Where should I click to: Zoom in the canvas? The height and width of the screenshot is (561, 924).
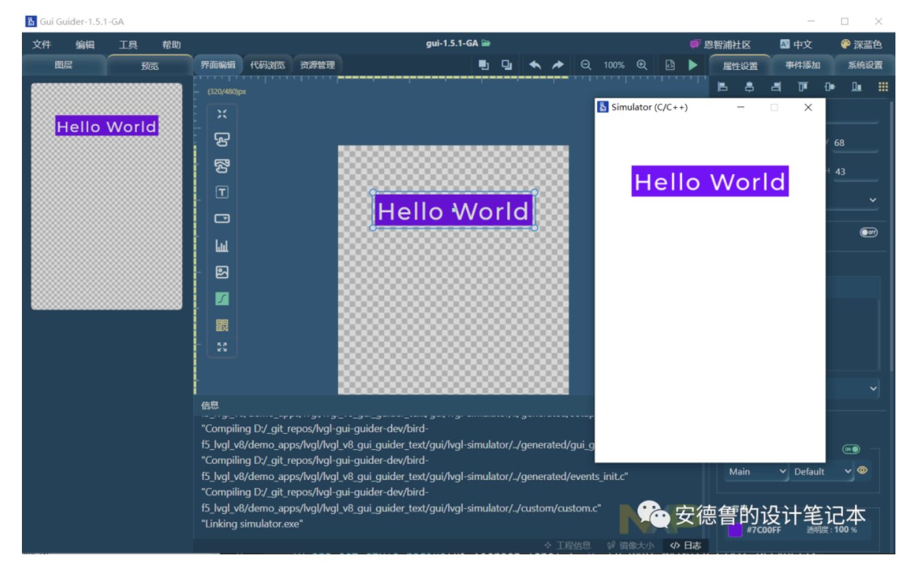pyautogui.click(x=641, y=65)
